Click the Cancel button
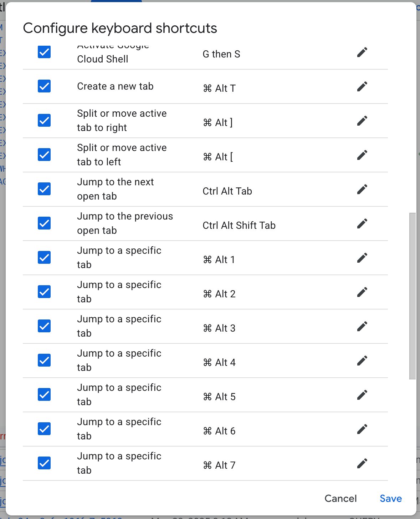Image resolution: width=420 pixels, height=519 pixels. point(340,499)
